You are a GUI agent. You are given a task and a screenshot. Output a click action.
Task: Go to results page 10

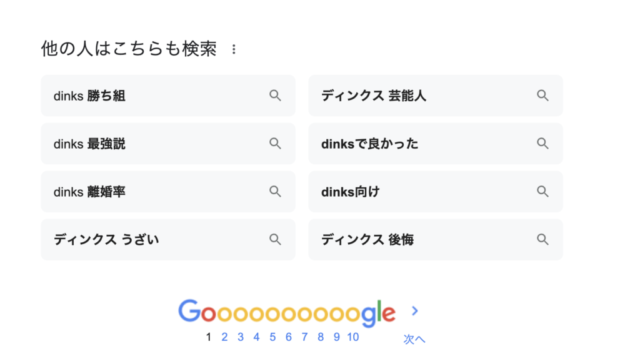353,337
